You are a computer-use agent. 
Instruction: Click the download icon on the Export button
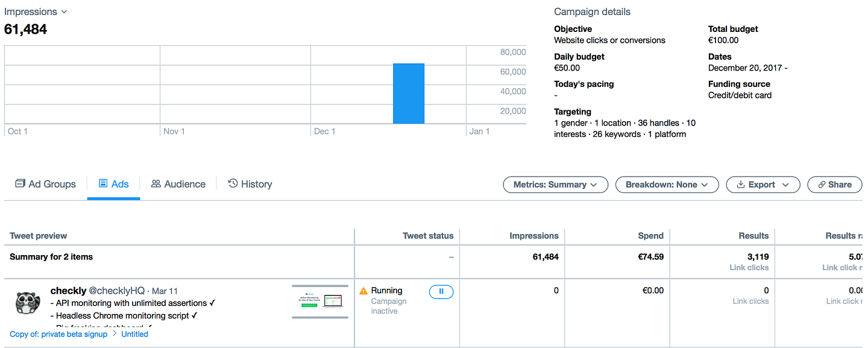point(741,185)
